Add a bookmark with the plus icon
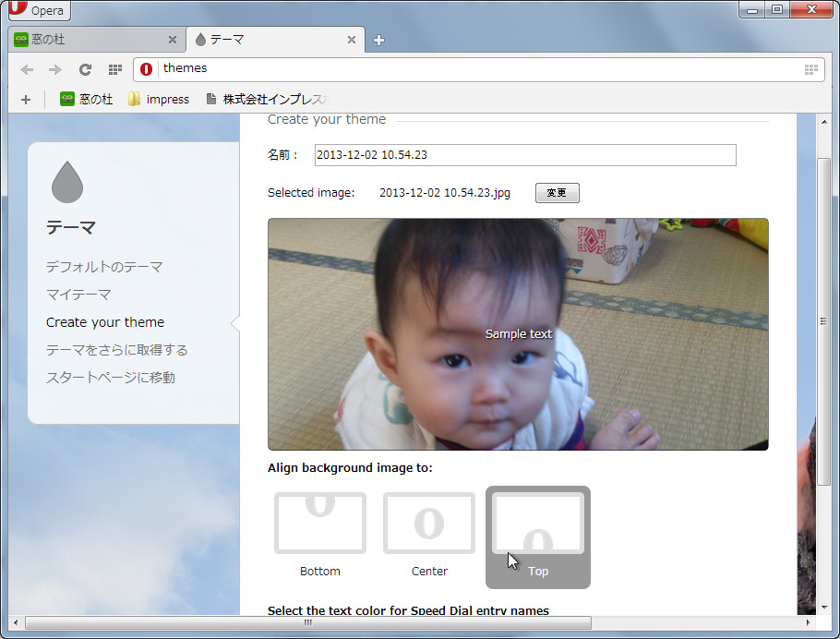 coord(25,99)
